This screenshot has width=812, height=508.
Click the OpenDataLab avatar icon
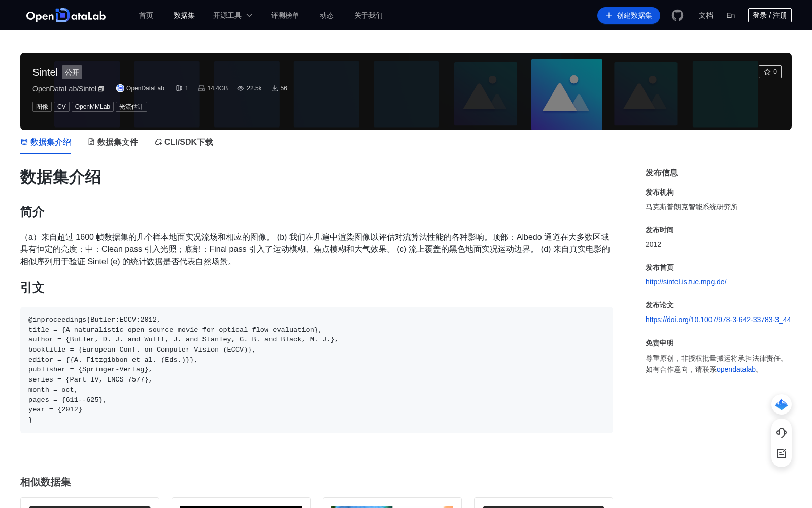point(120,88)
